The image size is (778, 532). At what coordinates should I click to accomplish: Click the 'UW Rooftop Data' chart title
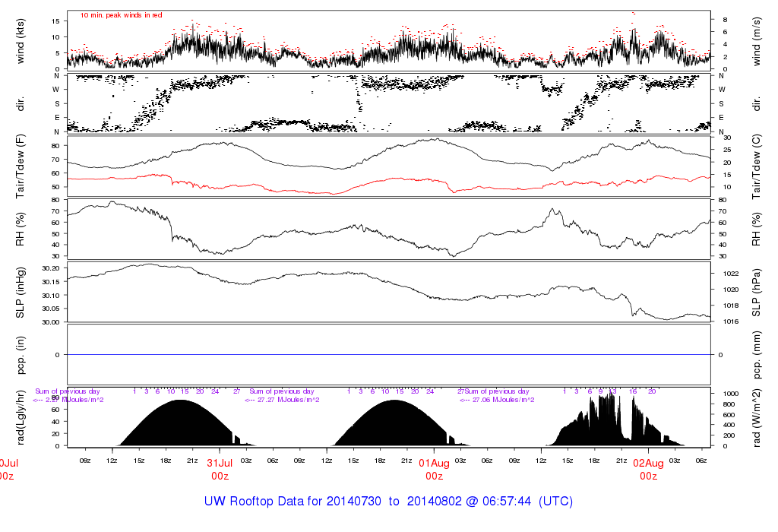point(388,501)
